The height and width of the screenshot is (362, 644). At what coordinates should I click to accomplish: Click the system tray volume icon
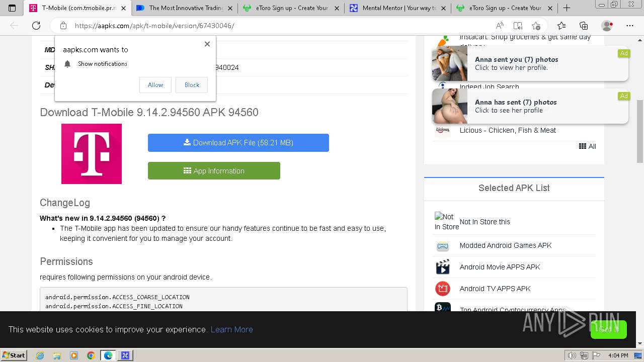point(572,355)
